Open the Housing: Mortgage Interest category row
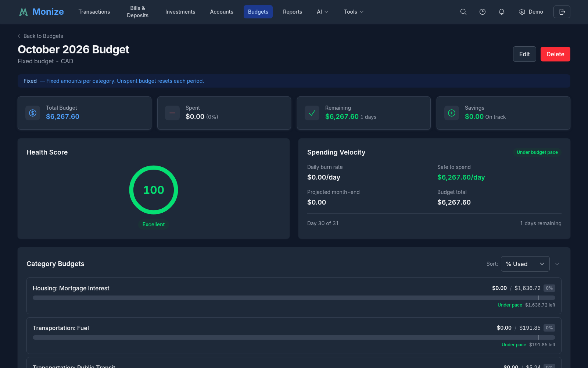Image resolution: width=588 pixels, height=368 pixels. tap(294, 296)
